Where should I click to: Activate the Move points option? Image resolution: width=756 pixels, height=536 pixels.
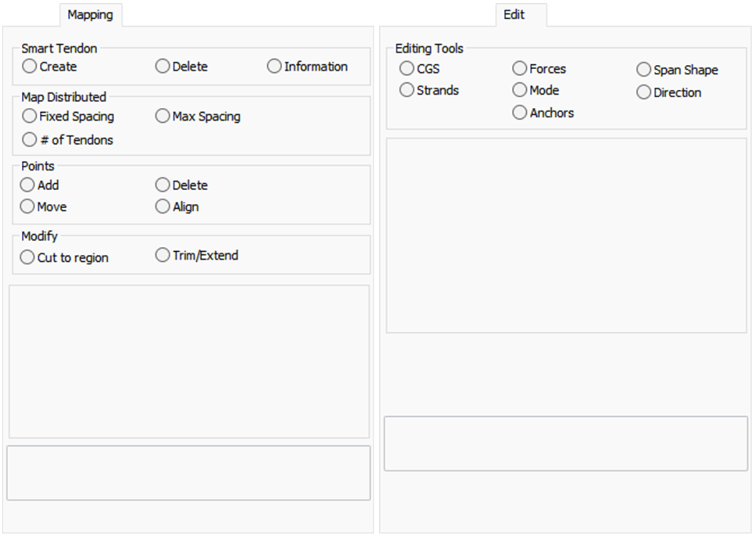[x=27, y=206]
